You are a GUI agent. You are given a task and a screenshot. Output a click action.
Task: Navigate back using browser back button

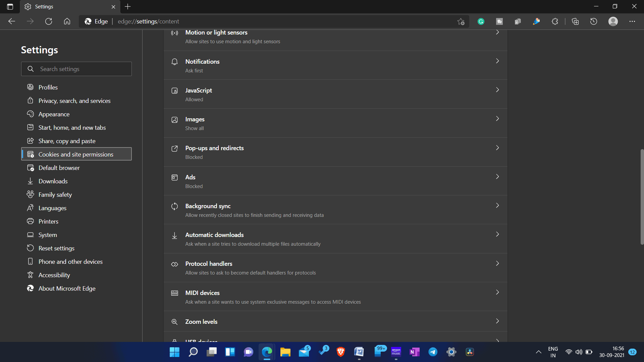(x=12, y=21)
